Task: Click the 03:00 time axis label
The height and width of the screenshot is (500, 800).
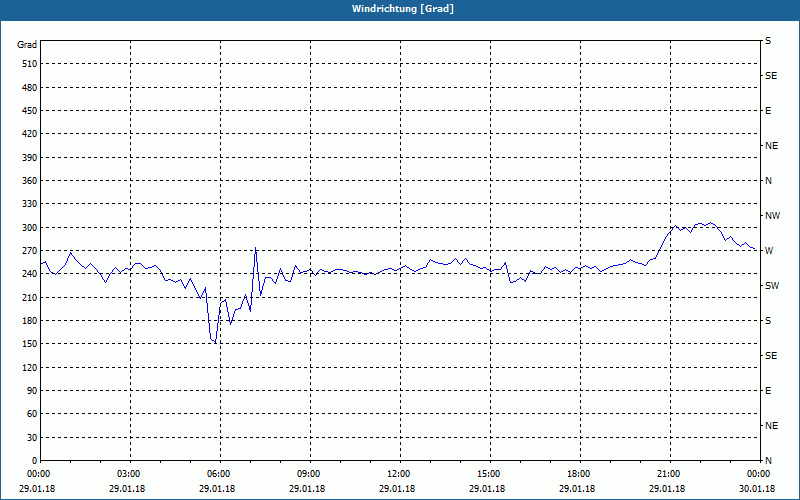Action: (x=129, y=474)
